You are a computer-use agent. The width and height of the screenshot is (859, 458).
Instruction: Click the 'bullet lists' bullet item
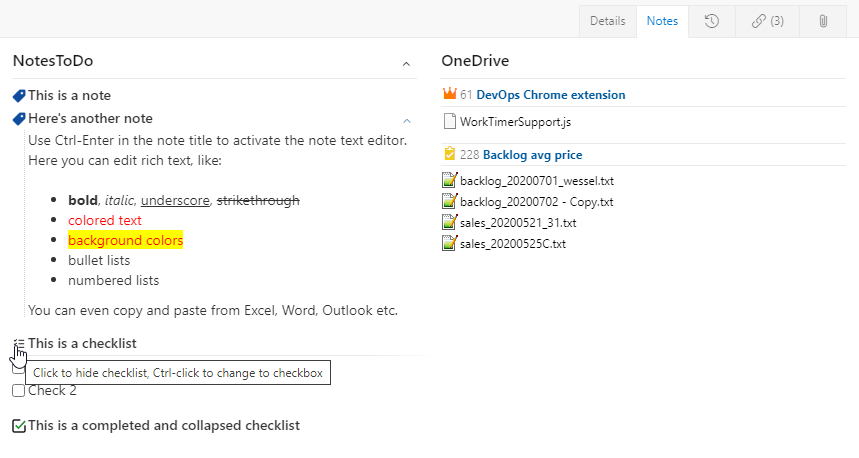pos(99,260)
